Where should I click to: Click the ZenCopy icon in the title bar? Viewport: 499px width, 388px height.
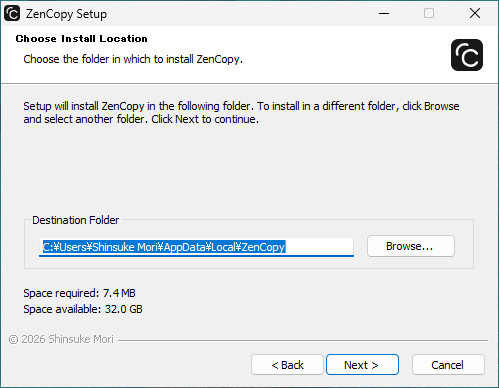coord(12,14)
